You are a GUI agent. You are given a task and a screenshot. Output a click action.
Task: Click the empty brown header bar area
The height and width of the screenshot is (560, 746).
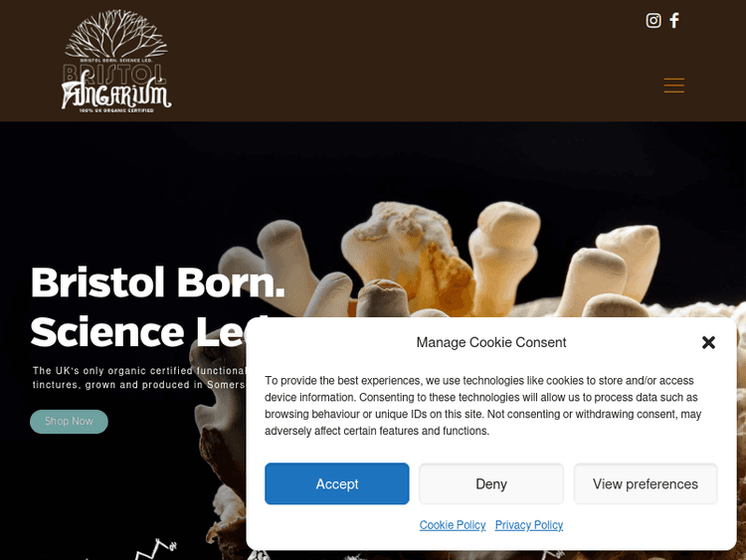(381, 61)
